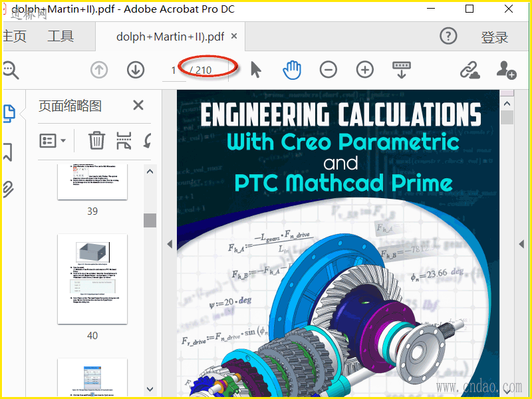Open thumbnail options dropdown menu
532x399 pixels.
click(x=53, y=140)
